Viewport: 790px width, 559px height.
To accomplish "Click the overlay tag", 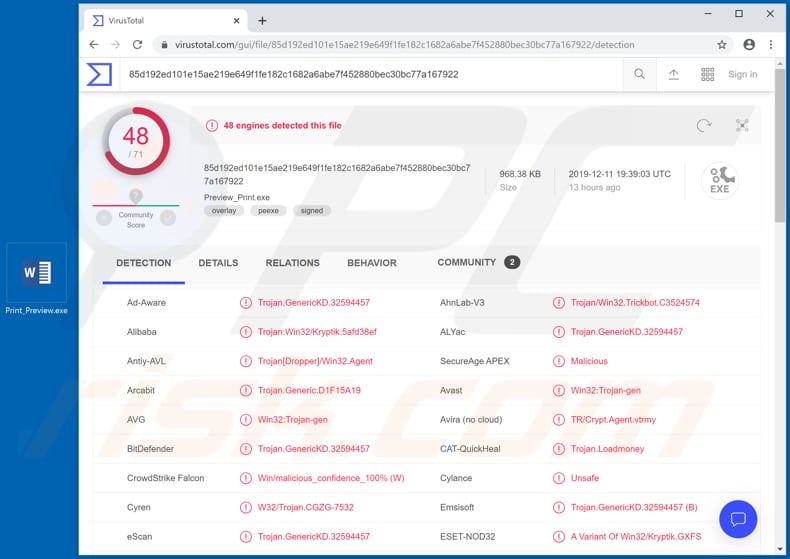I will click(224, 211).
